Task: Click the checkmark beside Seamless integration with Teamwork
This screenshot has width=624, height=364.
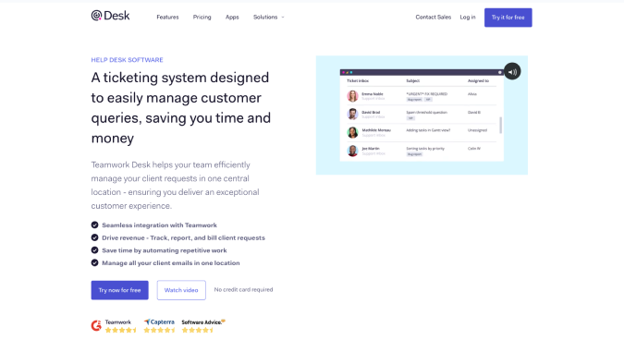Action: tap(94, 224)
